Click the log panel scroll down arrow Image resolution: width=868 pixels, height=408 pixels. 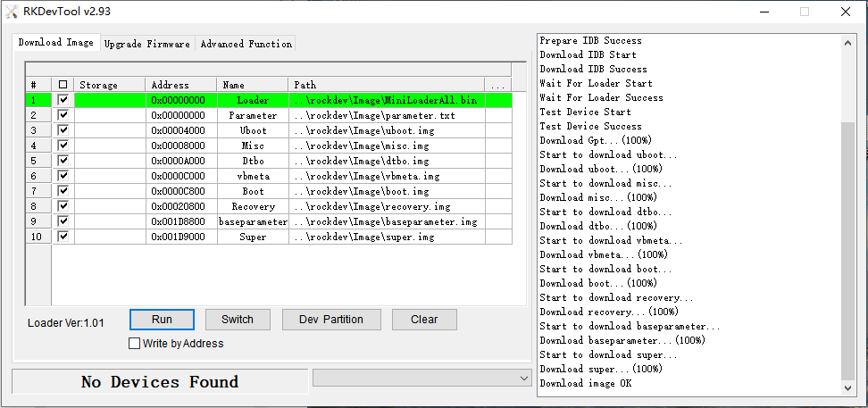point(848,387)
